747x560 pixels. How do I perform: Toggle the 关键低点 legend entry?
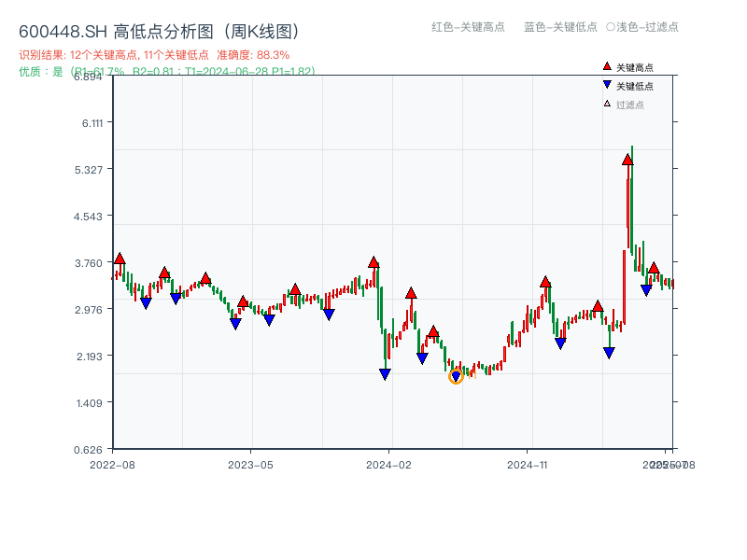pos(627,86)
